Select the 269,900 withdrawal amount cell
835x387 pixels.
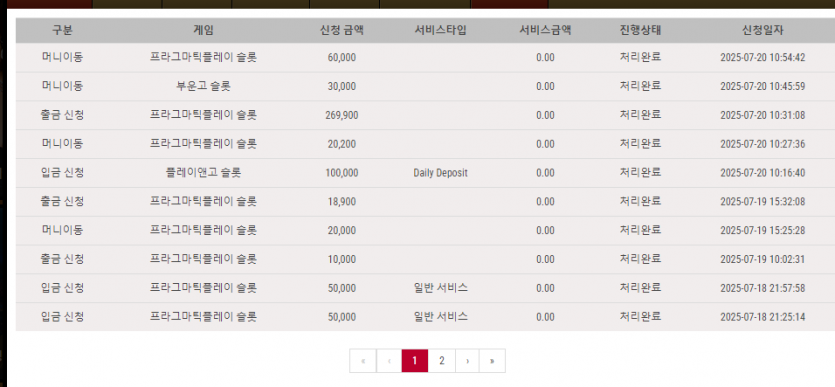click(341, 116)
